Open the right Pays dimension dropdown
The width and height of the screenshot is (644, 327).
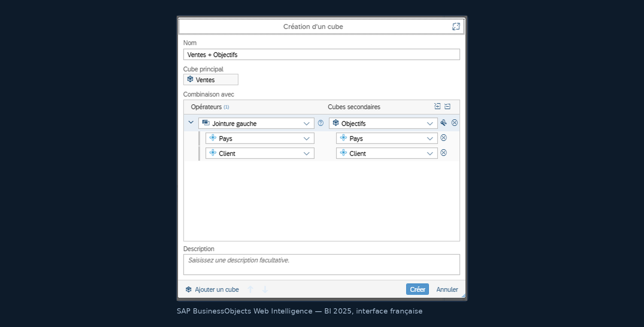tap(387, 138)
